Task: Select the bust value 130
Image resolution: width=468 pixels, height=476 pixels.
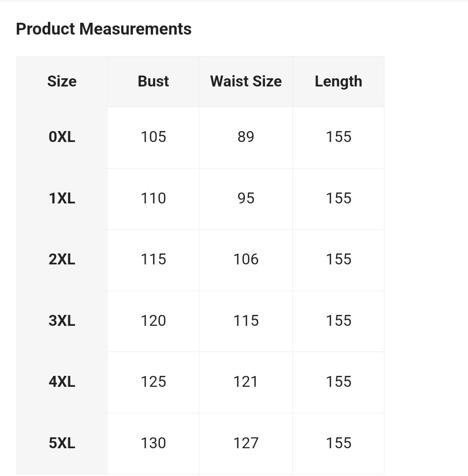Action: point(153,443)
